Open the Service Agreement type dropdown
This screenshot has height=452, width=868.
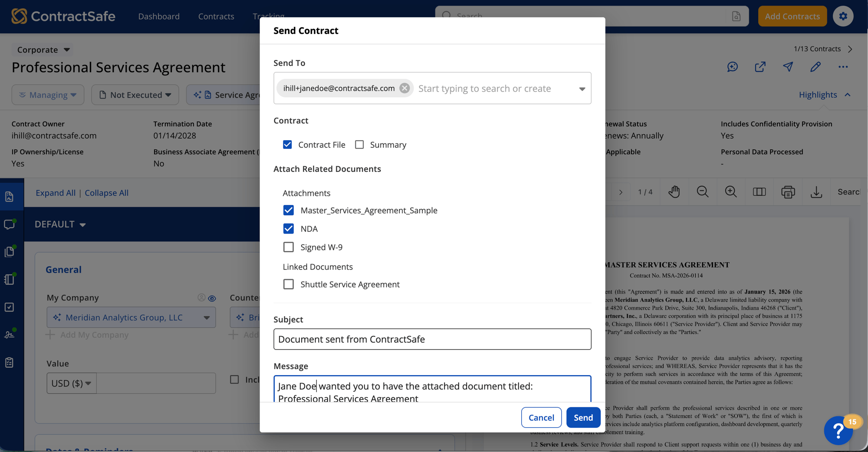pos(224,95)
